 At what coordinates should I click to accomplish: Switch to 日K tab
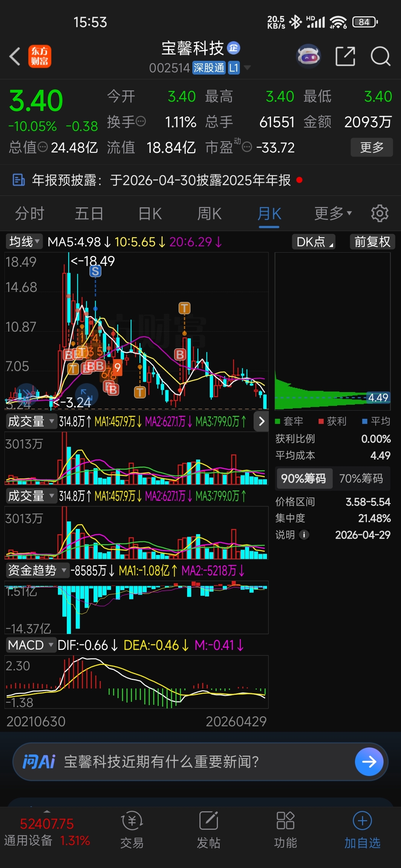[150, 214]
